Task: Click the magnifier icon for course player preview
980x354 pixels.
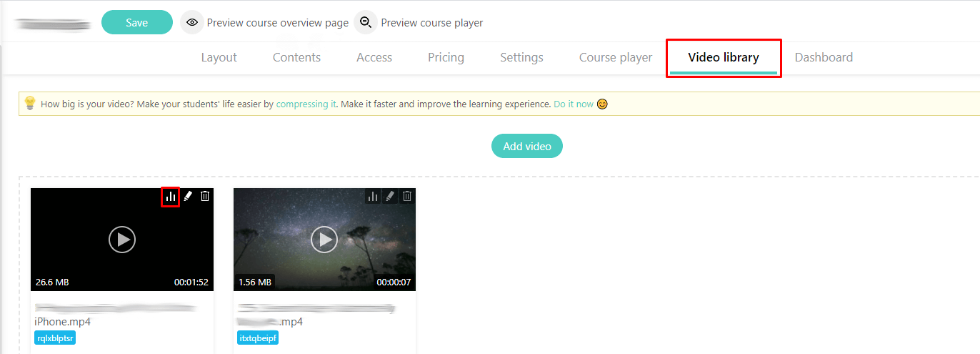Action: pyautogui.click(x=366, y=23)
